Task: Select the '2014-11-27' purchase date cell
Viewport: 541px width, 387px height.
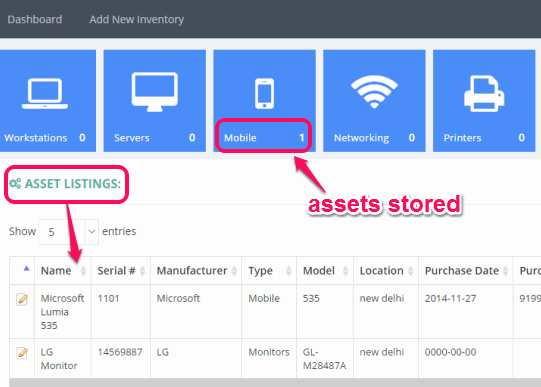Action: [466, 312]
